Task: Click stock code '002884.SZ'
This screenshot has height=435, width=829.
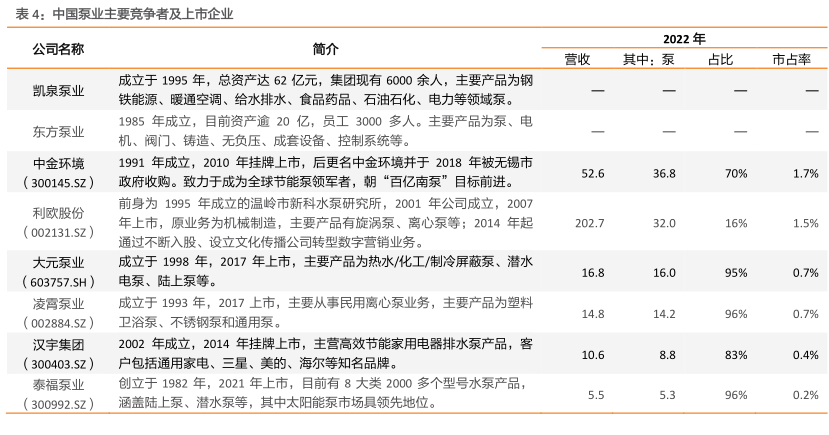Action: [58, 323]
